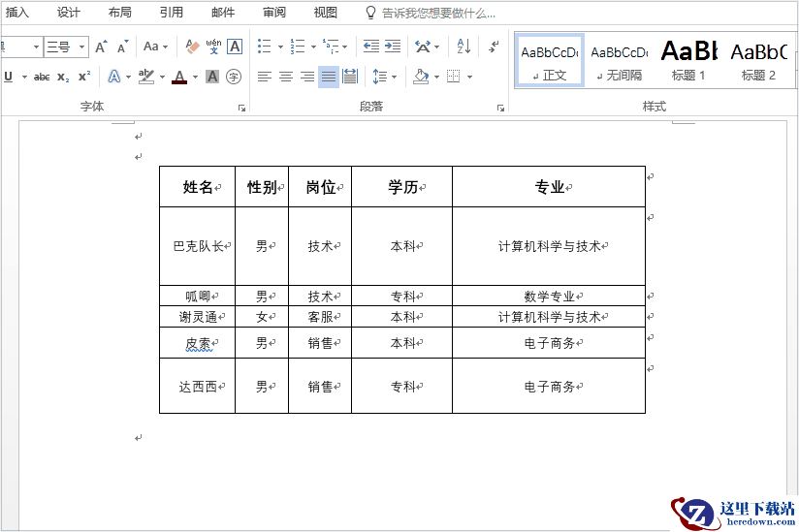Align text right
Viewport: 799px width, 532px height.
307,77
